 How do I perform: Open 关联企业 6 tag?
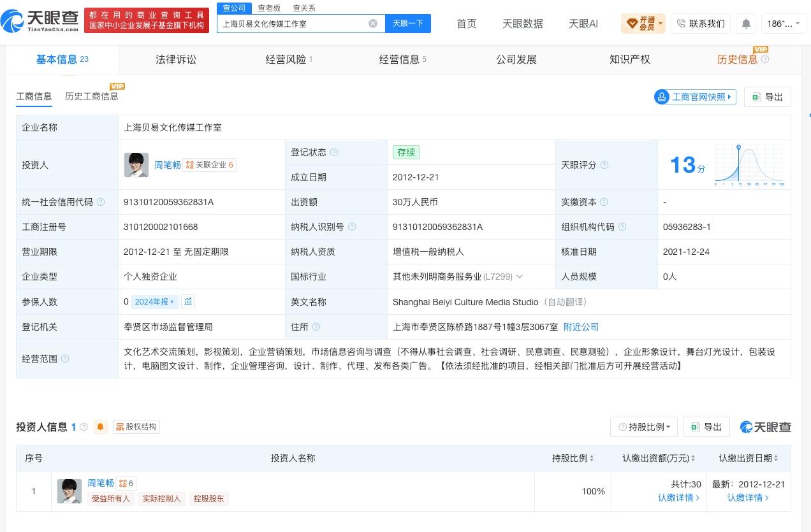pyautogui.click(x=210, y=165)
